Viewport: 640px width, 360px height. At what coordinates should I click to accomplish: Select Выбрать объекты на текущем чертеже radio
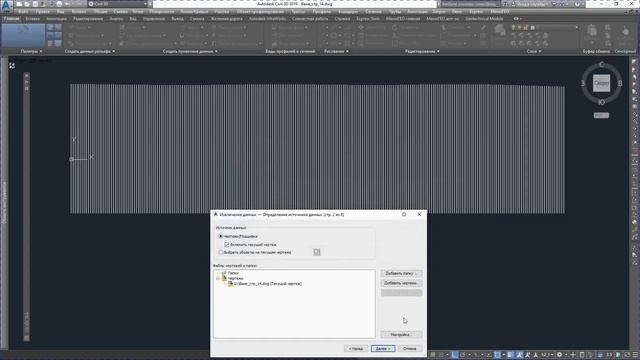(x=221, y=252)
